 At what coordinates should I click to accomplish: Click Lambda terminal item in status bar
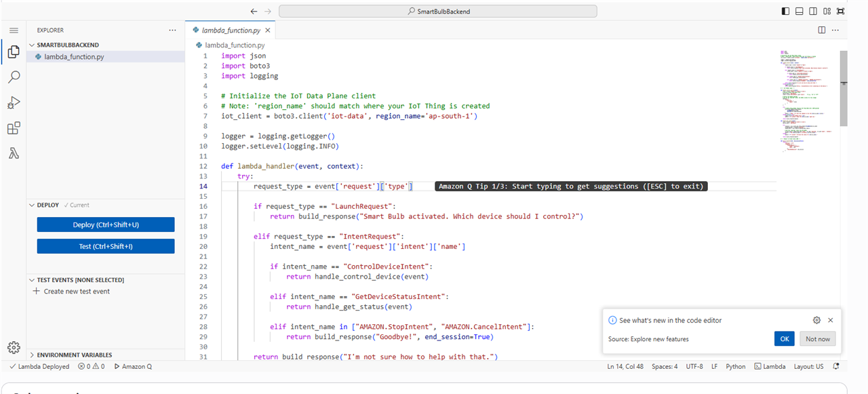770,366
